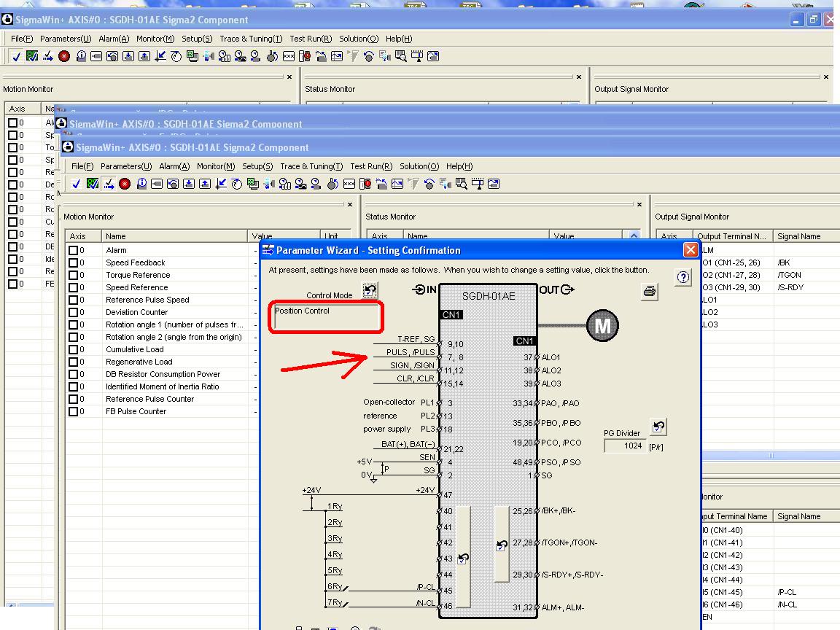
Task: Click the blue checkmark icon in back window toolbar
Action: point(16,56)
